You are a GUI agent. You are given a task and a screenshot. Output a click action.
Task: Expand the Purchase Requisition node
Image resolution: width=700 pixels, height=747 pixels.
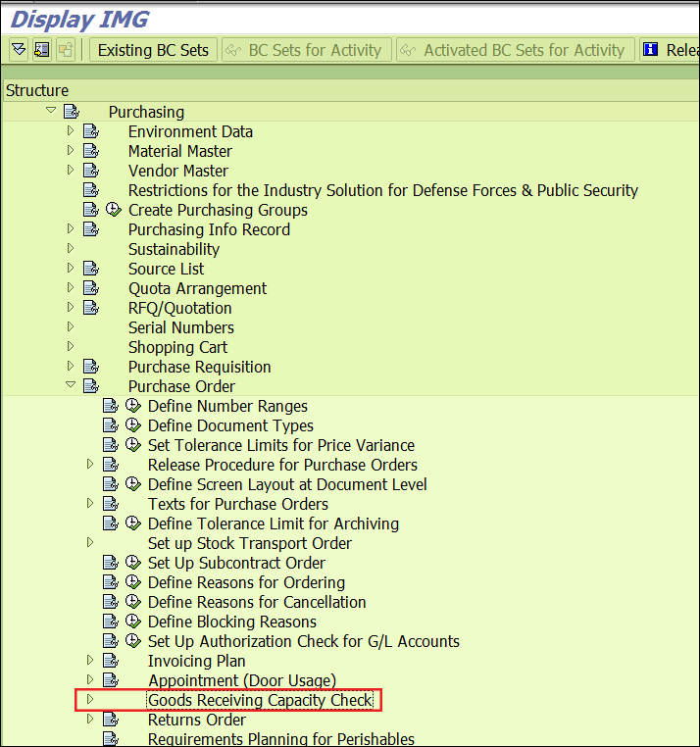(71, 366)
